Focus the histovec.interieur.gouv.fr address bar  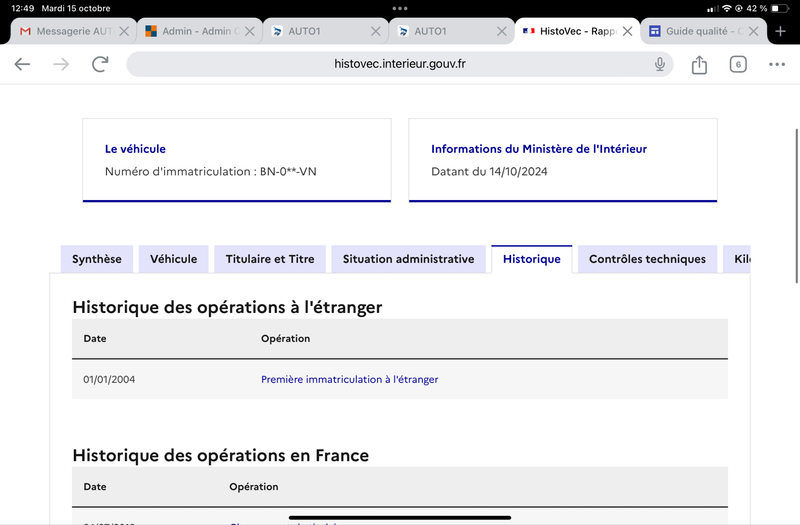coord(399,64)
